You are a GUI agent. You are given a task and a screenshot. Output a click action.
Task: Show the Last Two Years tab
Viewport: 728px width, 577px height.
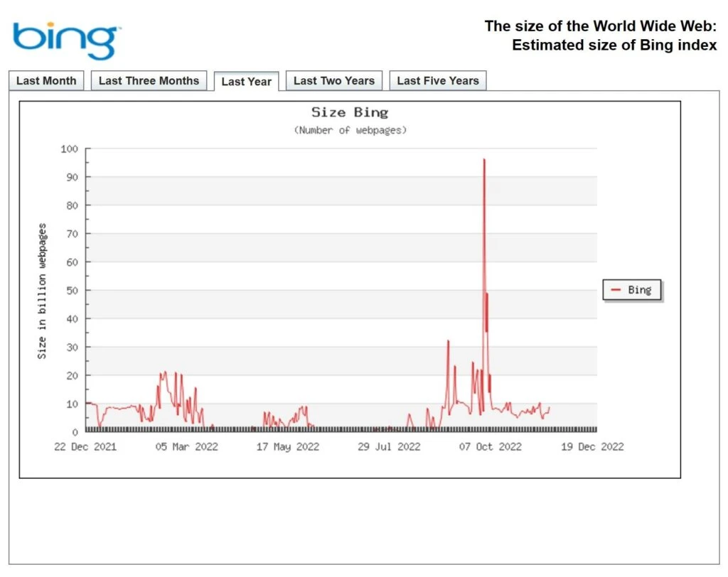(334, 81)
